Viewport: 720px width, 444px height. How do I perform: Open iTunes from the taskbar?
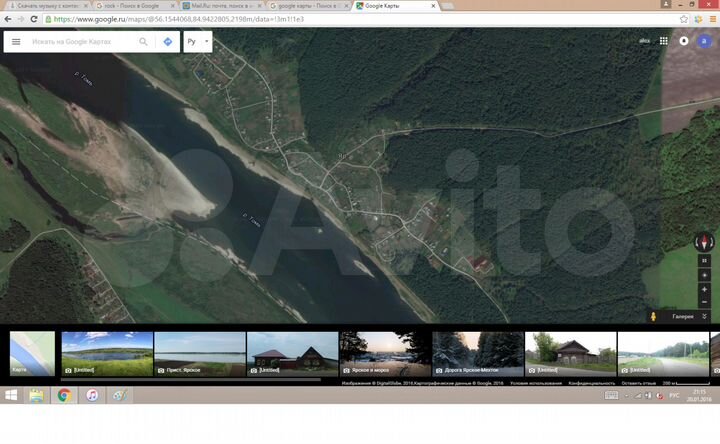(91, 396)
